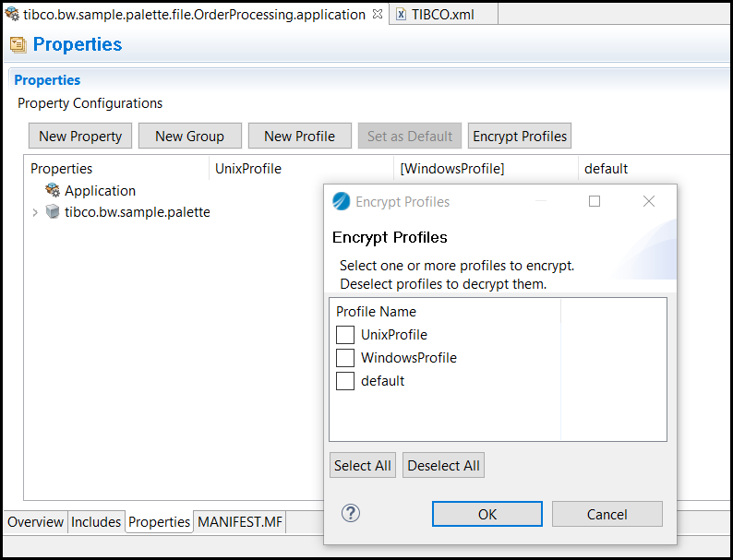Go to the Includes tab
733x560 pixels.
click(x=96, y=522)
